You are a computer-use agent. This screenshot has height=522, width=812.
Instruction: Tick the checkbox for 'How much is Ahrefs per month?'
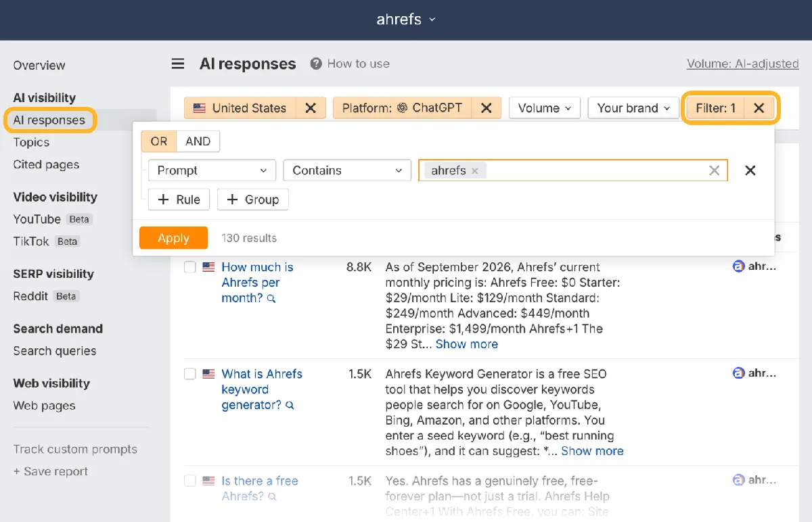tap(190, 267)
